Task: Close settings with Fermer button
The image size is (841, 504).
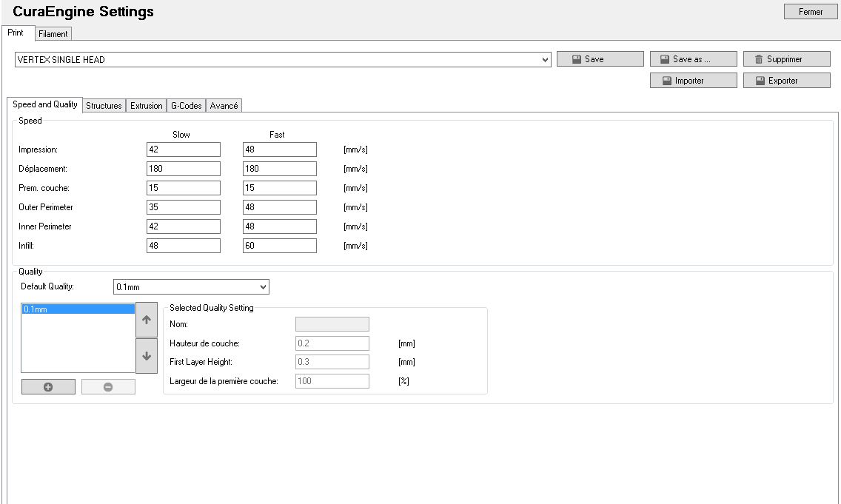Action: 811,12
